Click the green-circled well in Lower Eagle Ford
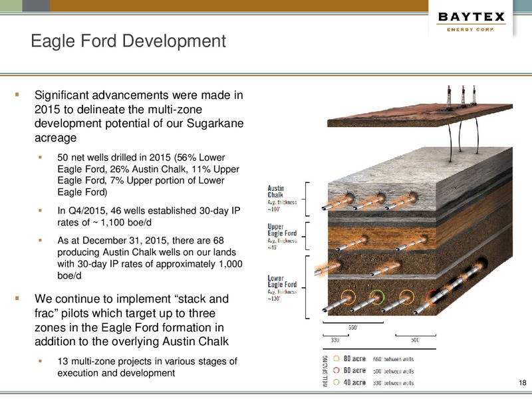Viewport: 532px width, 399px height. (x=376, y=297)
